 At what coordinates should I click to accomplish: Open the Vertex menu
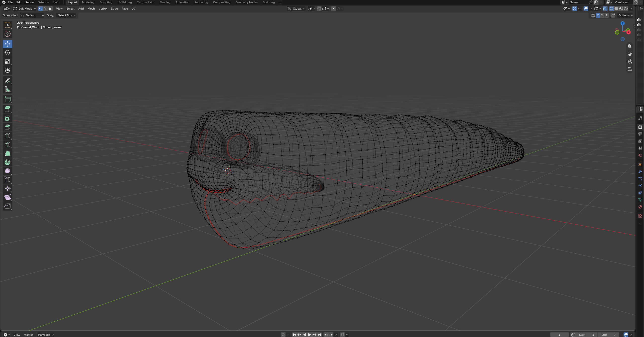click(103, 9)
